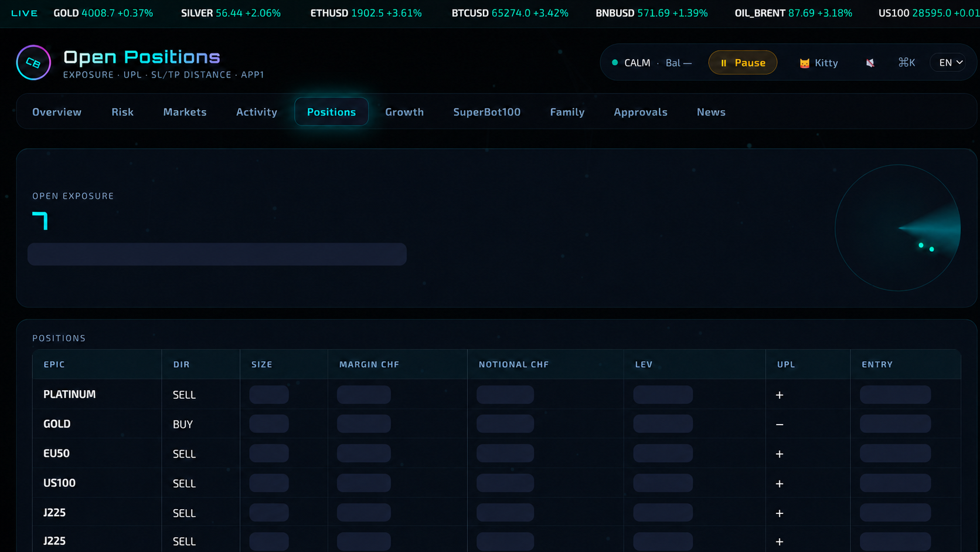Pause the bot with the Pause button
The height and width of the screenshot is (552, 980).
tap(743, 63)
